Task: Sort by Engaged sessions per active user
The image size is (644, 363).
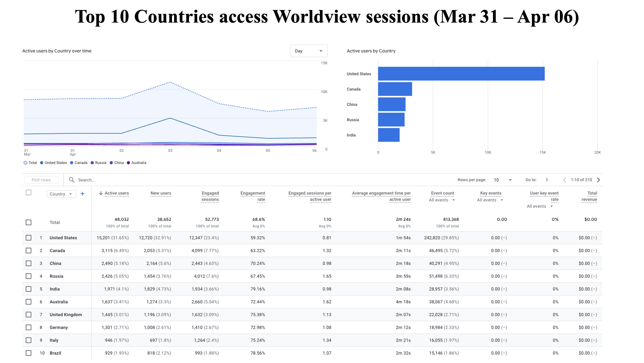Action: 310,196
